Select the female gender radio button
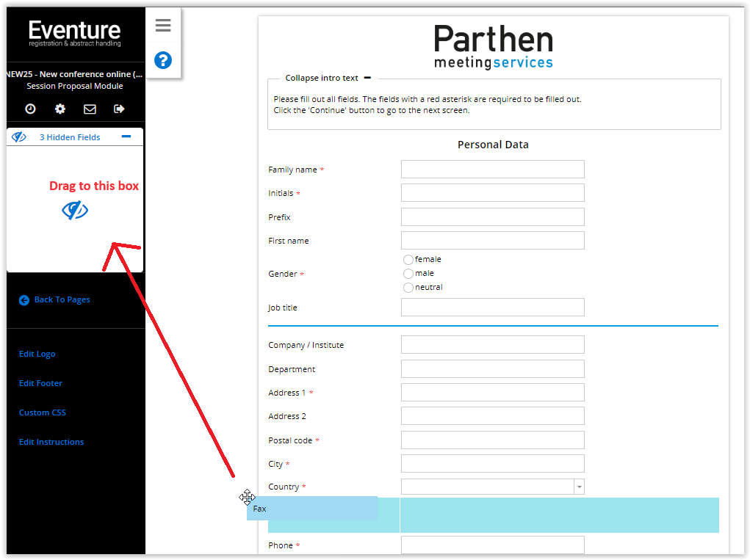 (408, 260)
